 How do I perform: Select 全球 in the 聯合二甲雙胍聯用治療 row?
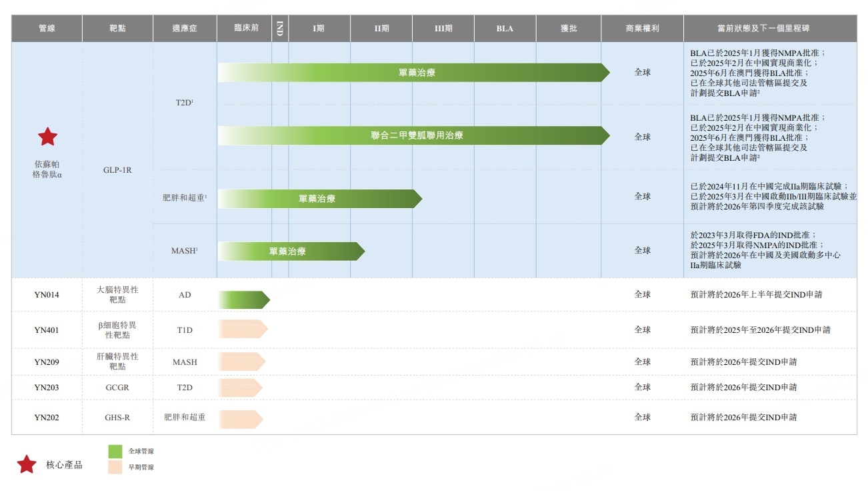[x=643, y=137]
